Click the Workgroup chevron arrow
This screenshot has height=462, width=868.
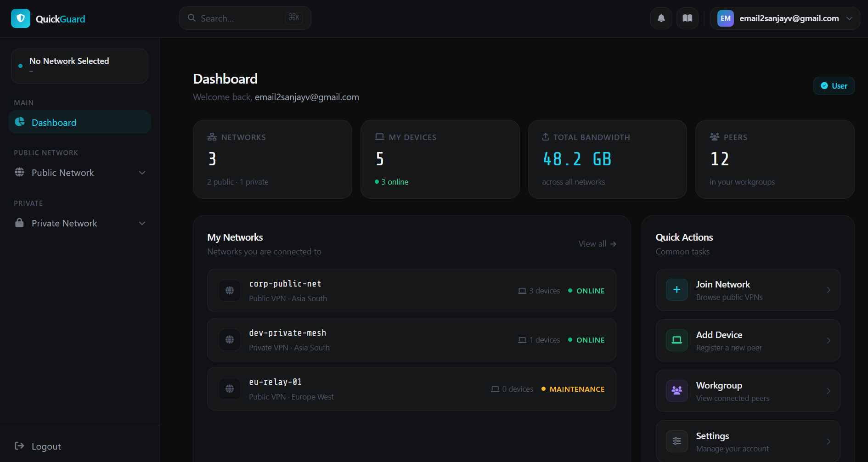[x=829, y=391]
